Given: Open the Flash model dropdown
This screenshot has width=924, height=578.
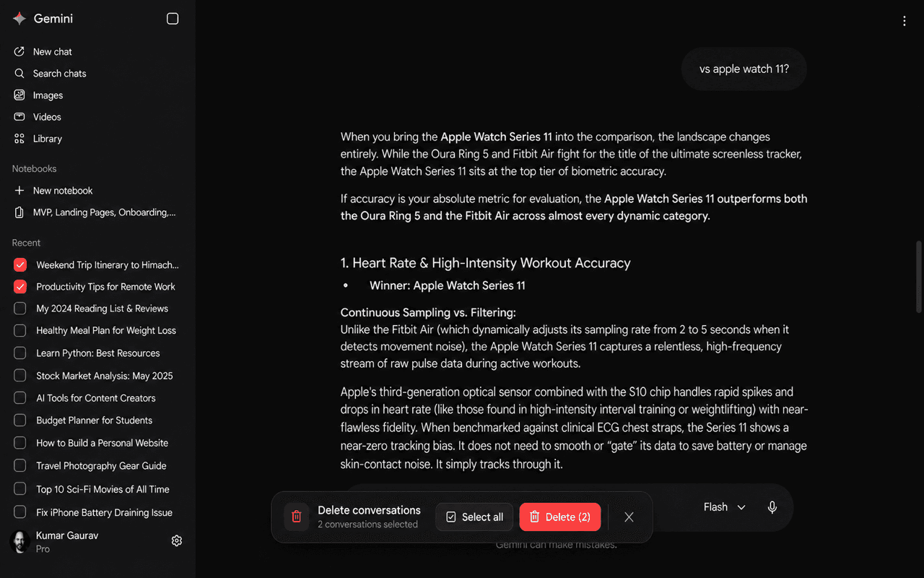Looking at the screenshot, I should click(x=724, y=507).
